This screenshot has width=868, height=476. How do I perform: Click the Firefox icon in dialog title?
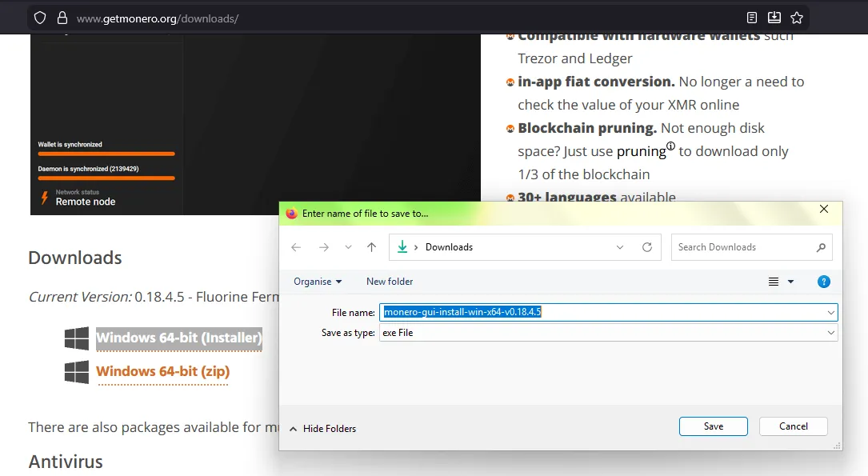tap(292, 213)
